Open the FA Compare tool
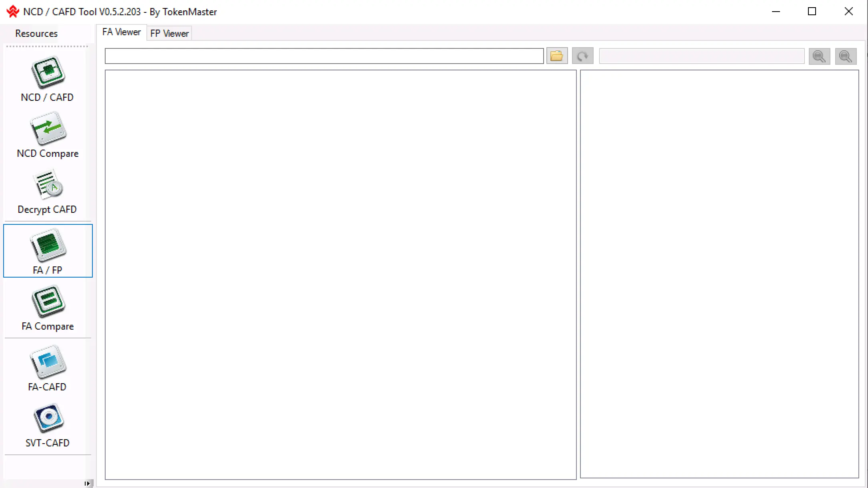868x488 pixels. [48, 308]
